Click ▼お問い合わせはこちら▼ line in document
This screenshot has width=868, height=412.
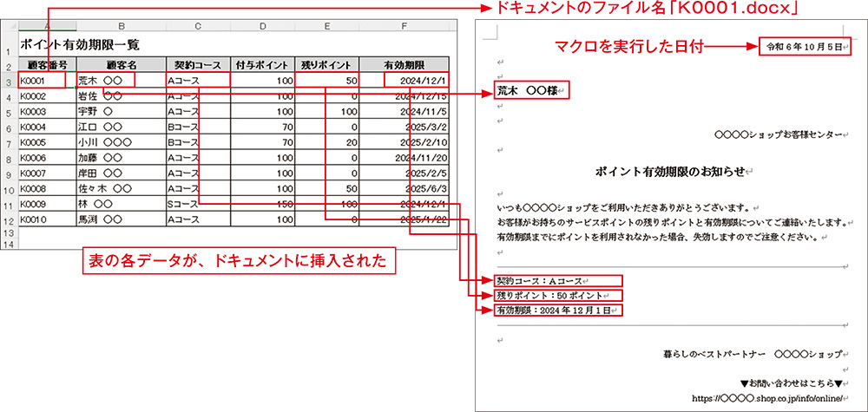click(x=791, y=383)
